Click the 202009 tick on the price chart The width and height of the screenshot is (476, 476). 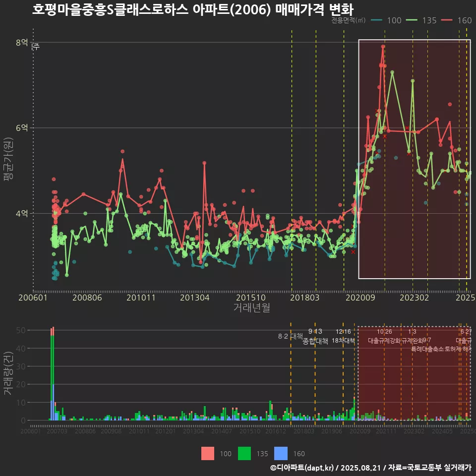(360, 297)
